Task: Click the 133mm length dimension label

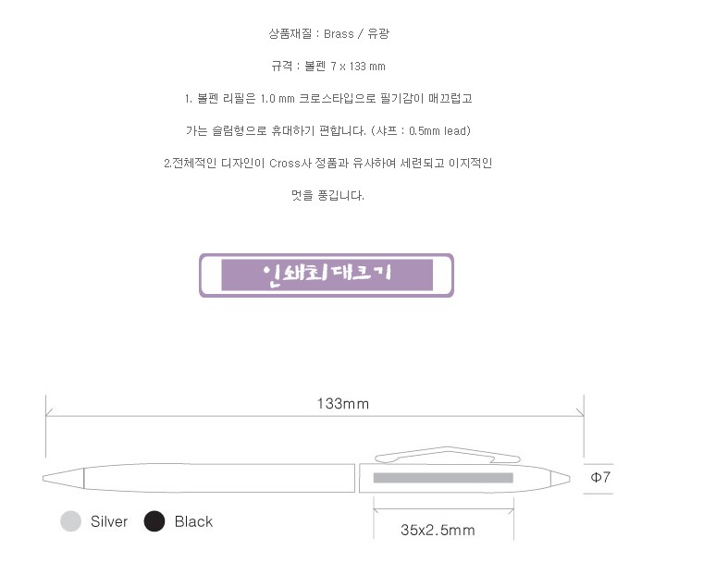Action: pos(342,404)
